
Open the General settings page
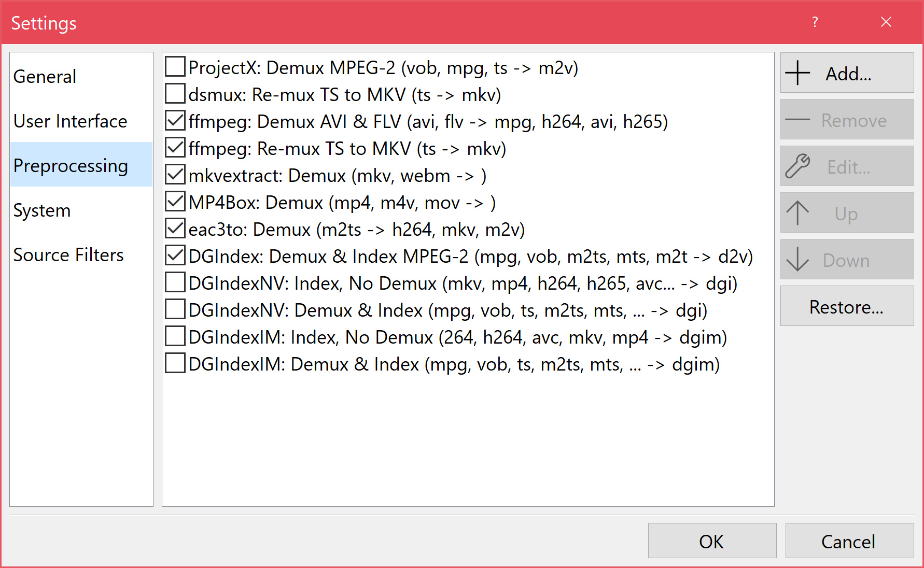click(x=81, y=76)
